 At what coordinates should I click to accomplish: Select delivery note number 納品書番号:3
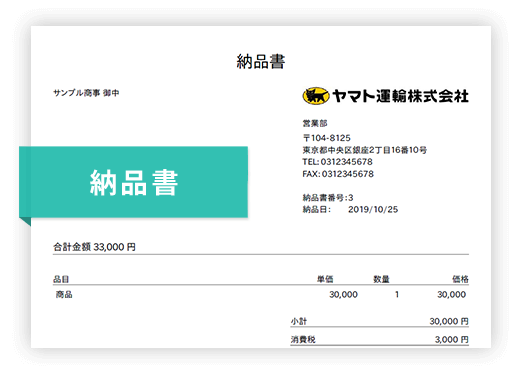[328, 198]
